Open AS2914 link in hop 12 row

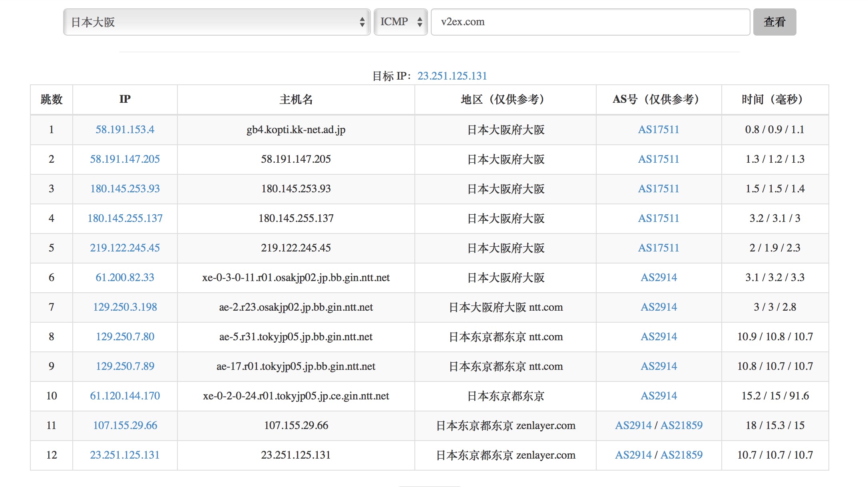point(633,455)
